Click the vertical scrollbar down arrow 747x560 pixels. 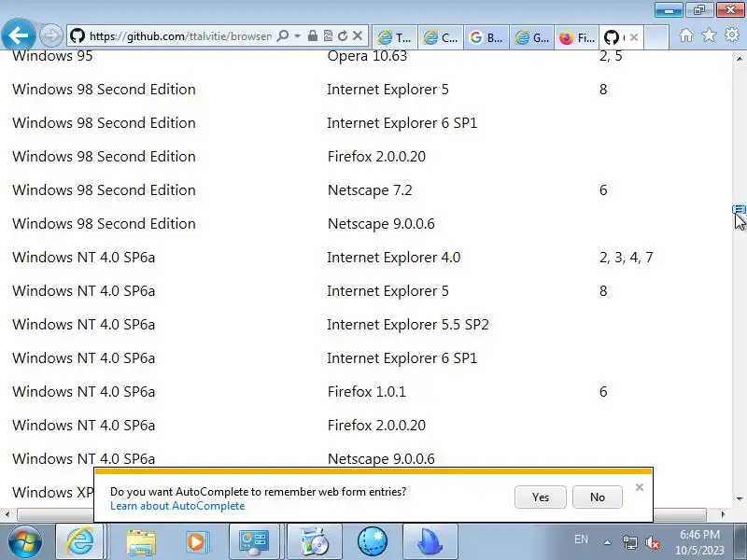pos(740,499)
